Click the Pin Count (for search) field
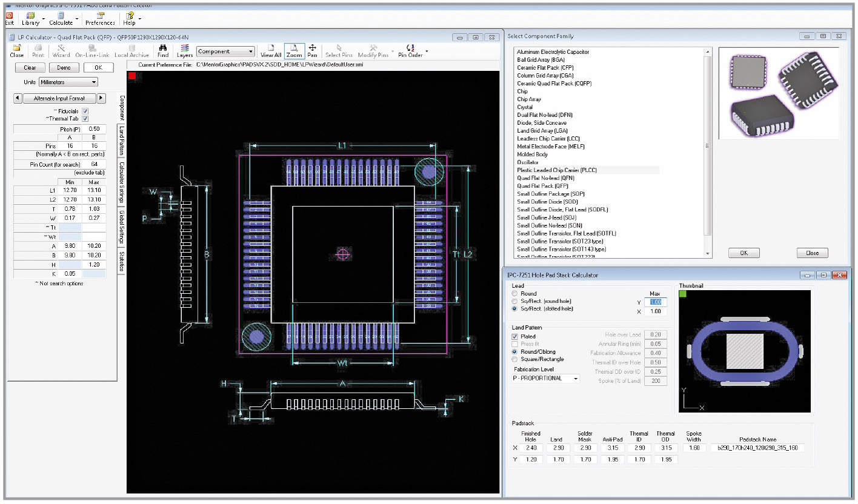 pos(94,164)
